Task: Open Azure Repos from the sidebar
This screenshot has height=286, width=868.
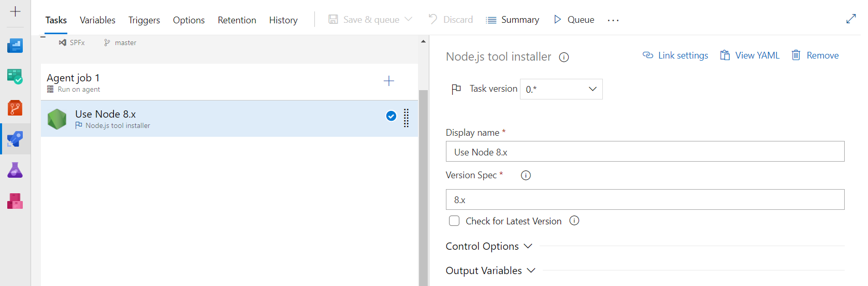Action: (x=15, y=108)
